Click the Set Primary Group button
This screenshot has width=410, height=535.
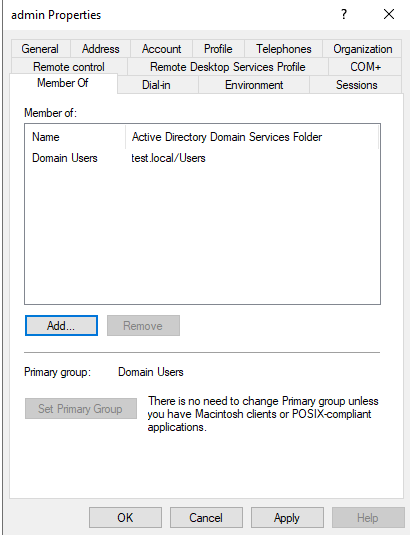(x=81, y=408)
